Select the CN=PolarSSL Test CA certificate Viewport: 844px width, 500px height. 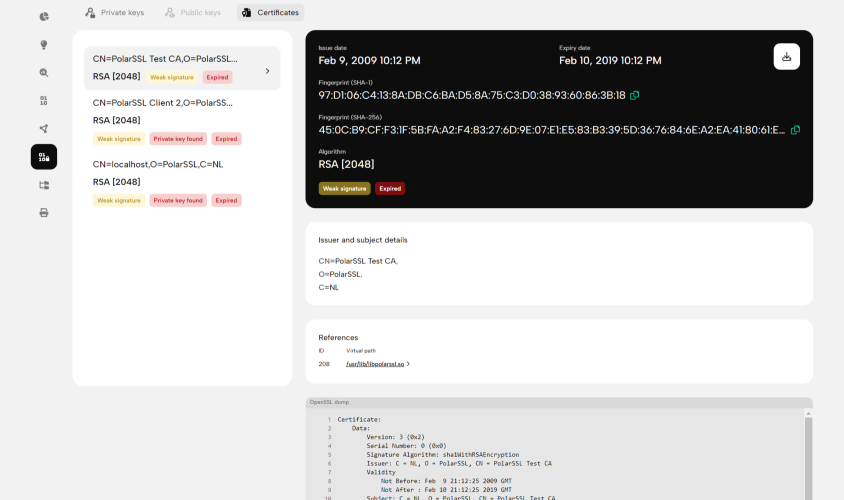[x=182, y=68]
